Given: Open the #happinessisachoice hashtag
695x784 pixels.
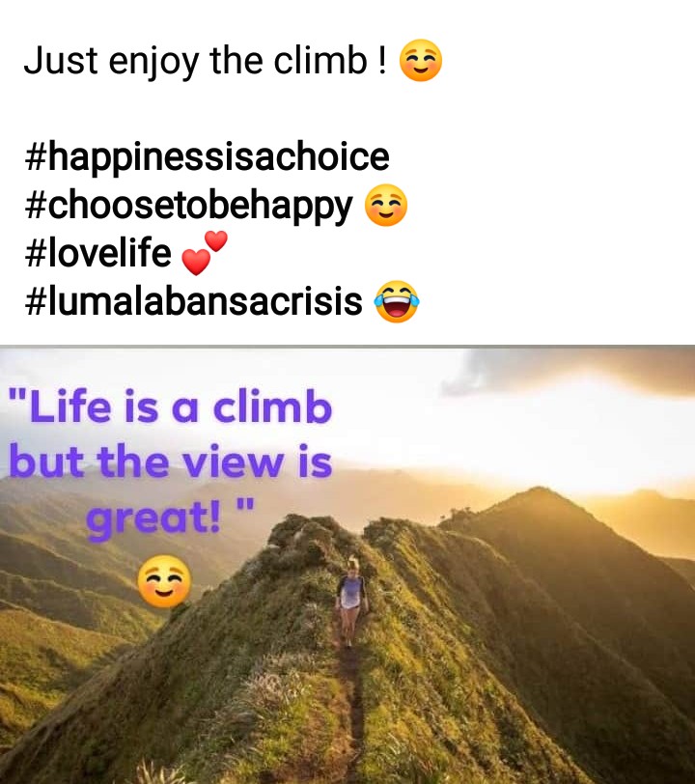Looking at the screenshot, I should coord(207,156).
